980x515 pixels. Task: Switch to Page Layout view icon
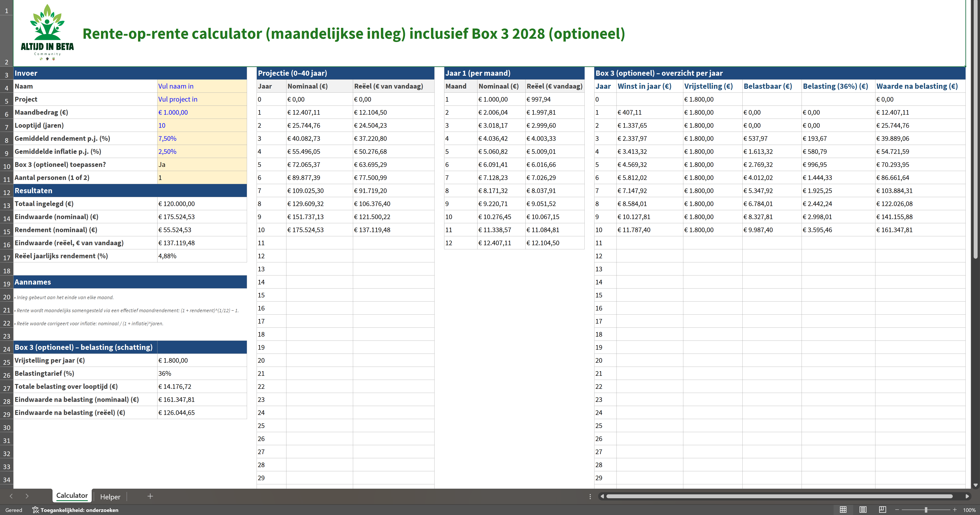click(863, 510)
